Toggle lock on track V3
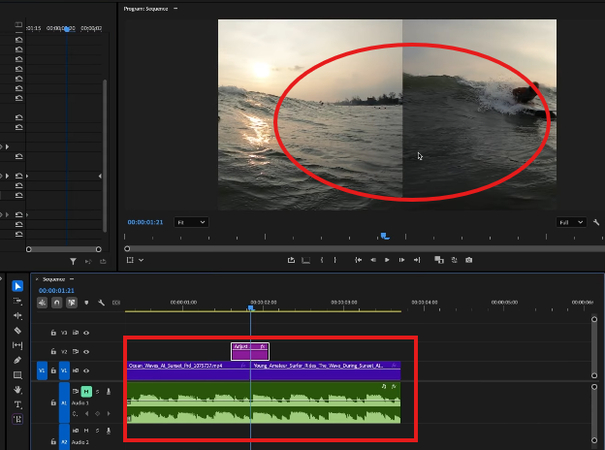 point(53,332)
